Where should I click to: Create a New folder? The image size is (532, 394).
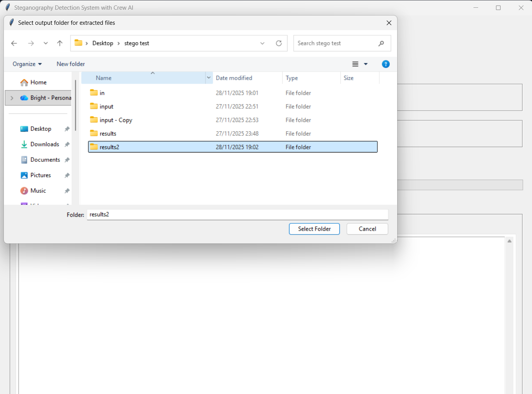click(x=71, y=64)
